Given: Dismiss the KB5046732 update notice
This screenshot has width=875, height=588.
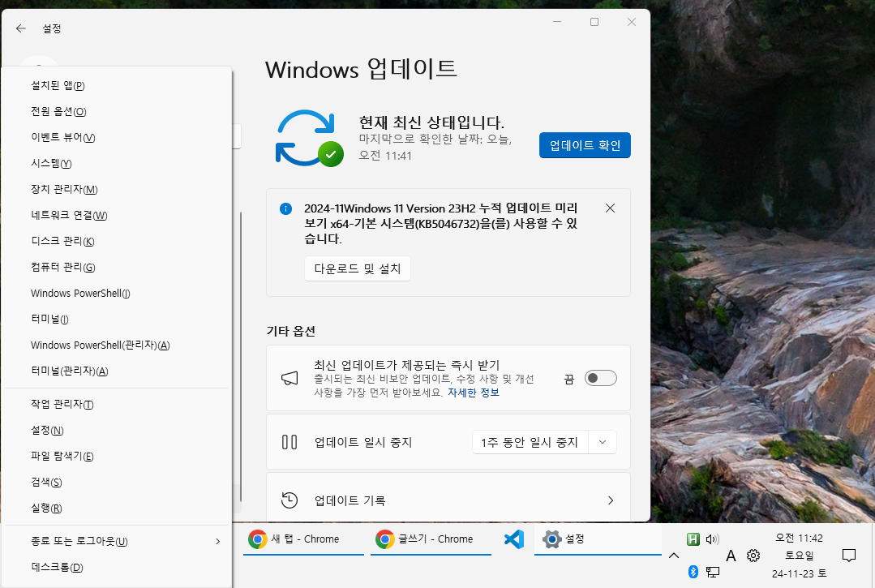Looking at the screenshot, I should 610,208.
